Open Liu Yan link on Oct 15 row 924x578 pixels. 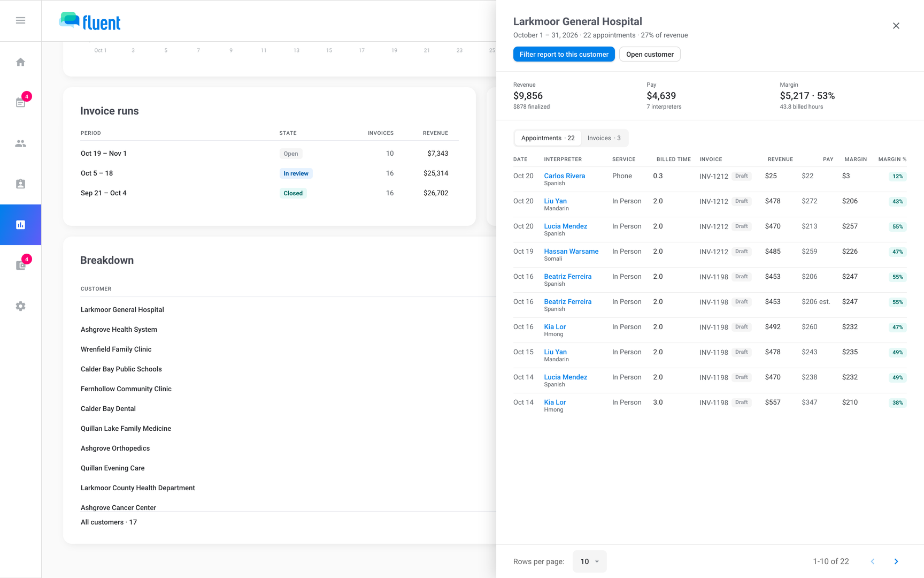[x=555, y=352]
